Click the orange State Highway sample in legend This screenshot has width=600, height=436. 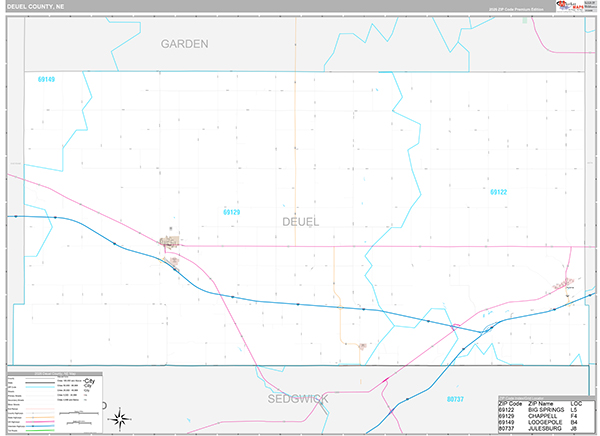pos(40,417)
